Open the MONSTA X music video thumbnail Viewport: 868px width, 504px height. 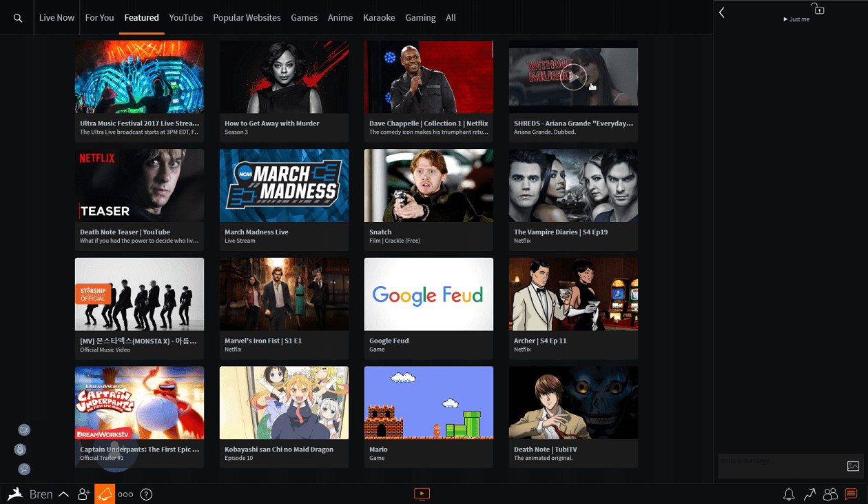pyautogui.click(x=139, y=294)
